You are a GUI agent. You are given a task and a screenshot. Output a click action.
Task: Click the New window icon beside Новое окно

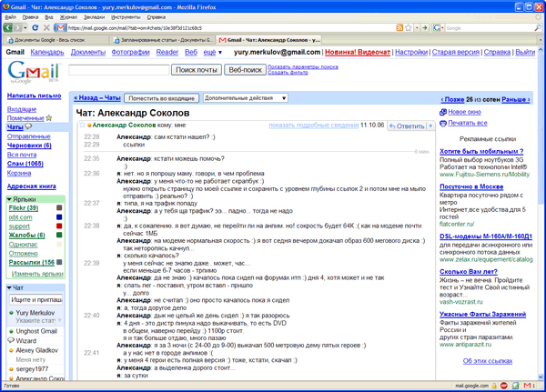click(x=443, y=112)
